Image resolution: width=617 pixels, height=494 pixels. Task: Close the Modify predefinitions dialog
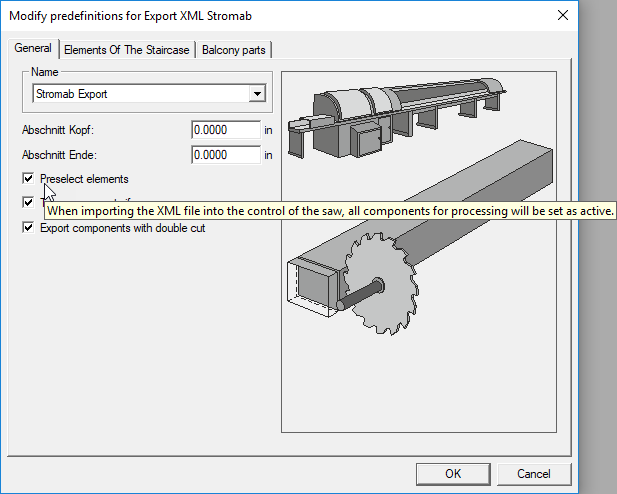coord(563,15)
